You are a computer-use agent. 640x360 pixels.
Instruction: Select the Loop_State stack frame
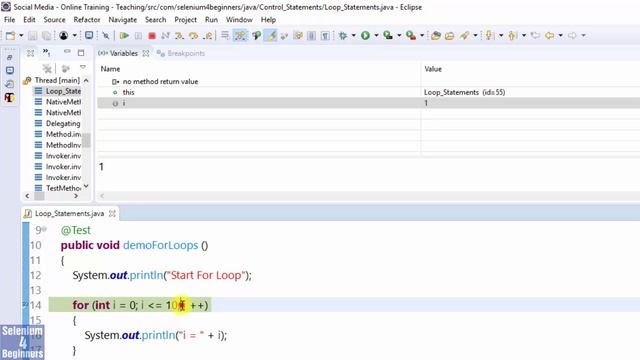58,91
